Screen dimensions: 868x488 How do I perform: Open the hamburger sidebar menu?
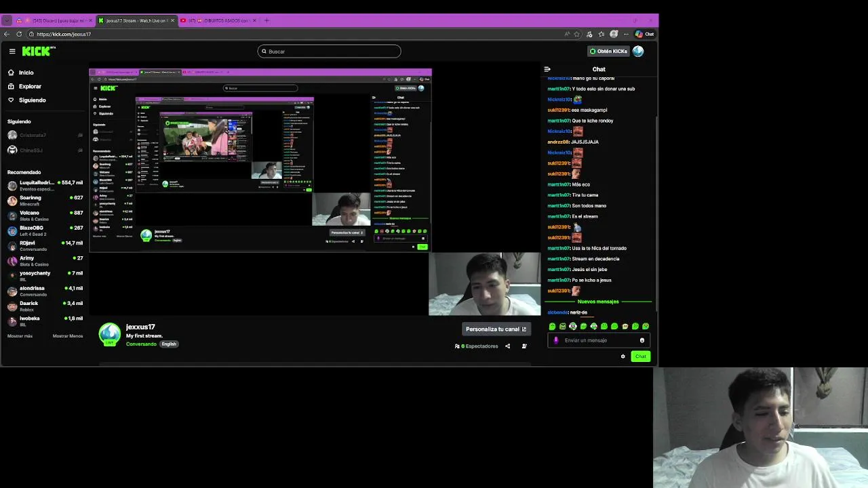[12, 51]
